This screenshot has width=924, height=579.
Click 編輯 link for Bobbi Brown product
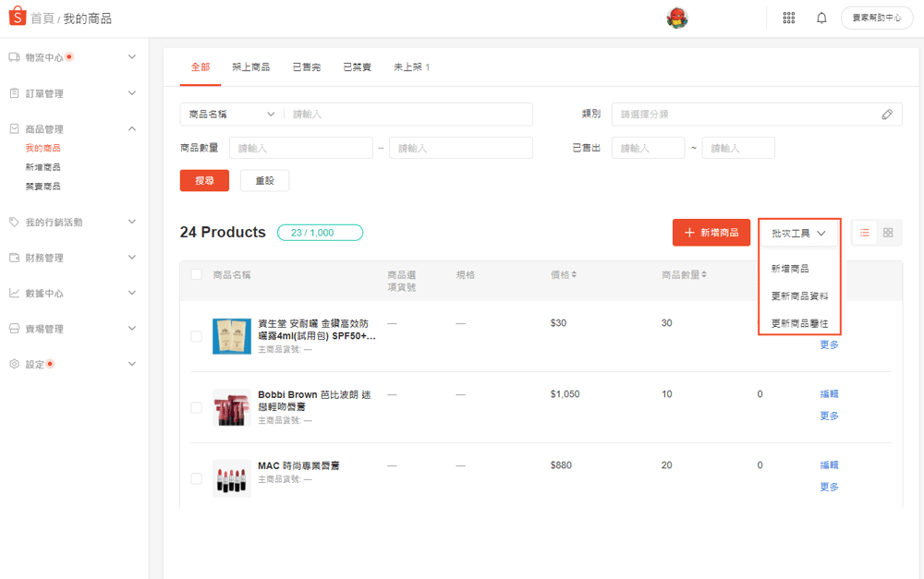pyautogui.click(x=829, y=394)
